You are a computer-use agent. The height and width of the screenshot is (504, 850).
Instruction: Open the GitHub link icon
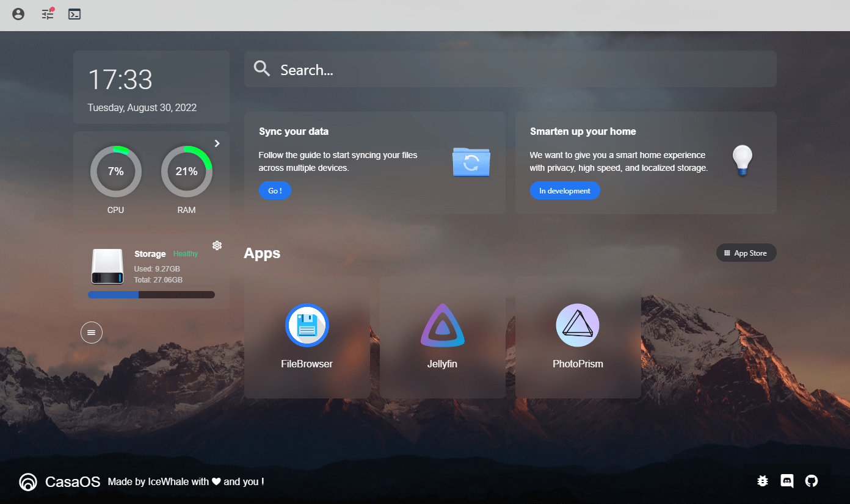tap(811, 481)
